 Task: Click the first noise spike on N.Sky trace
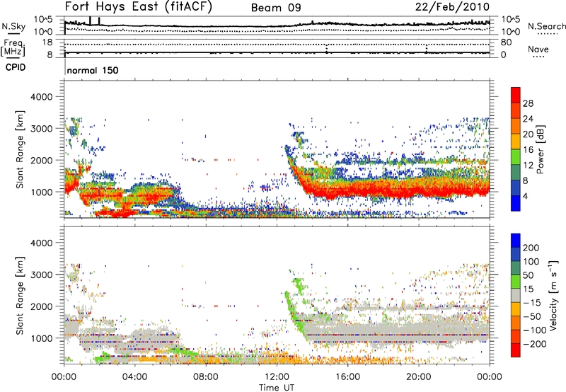point(90,21)
